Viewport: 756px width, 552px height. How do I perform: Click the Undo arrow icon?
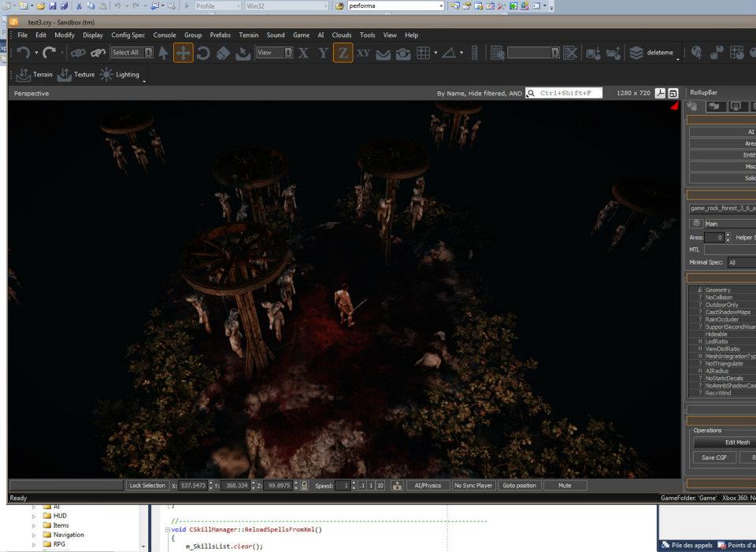click(x=23, y=53)
